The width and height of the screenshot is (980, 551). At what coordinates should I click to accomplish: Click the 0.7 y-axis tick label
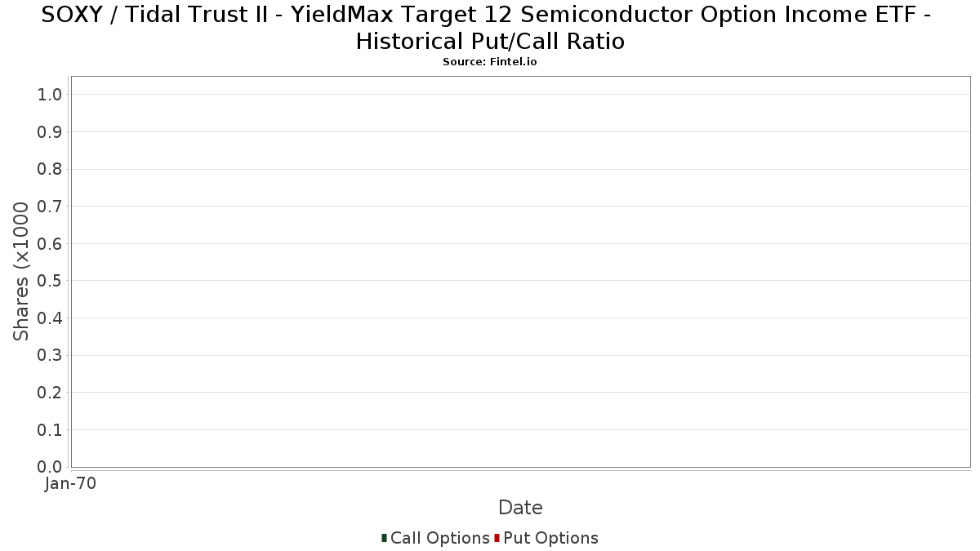point(50,207)
